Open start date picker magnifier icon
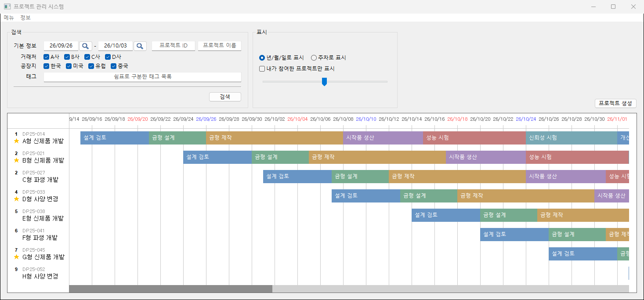 [x=86, y=46]
